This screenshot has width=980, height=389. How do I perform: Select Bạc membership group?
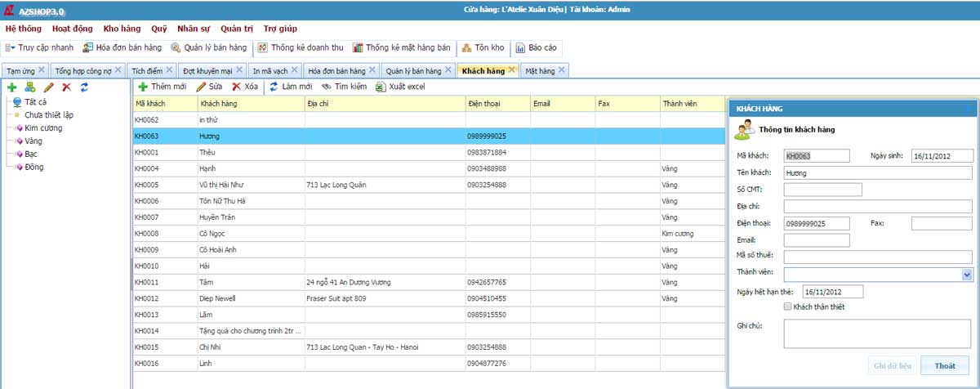(x=33, y=154)
